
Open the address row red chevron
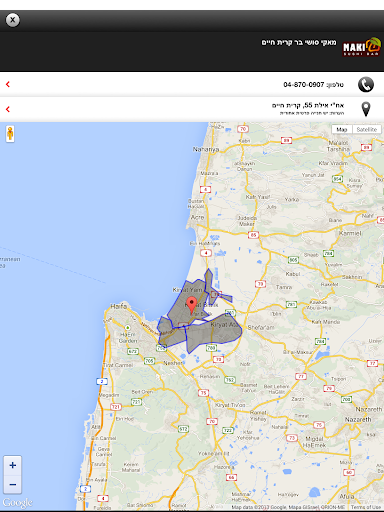click(x=8, y=109)
